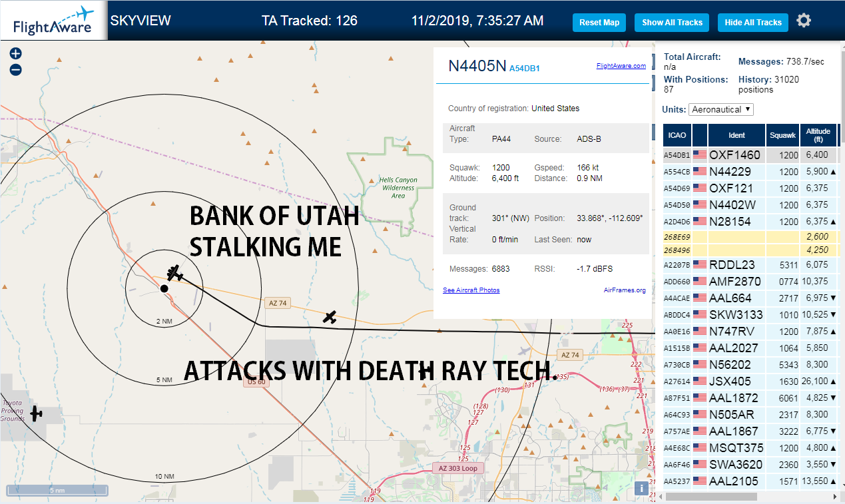This screenshot has height=504, width=845.
Task: Select the AAL2027 aircraft row
Action: [x=750, y=348]
